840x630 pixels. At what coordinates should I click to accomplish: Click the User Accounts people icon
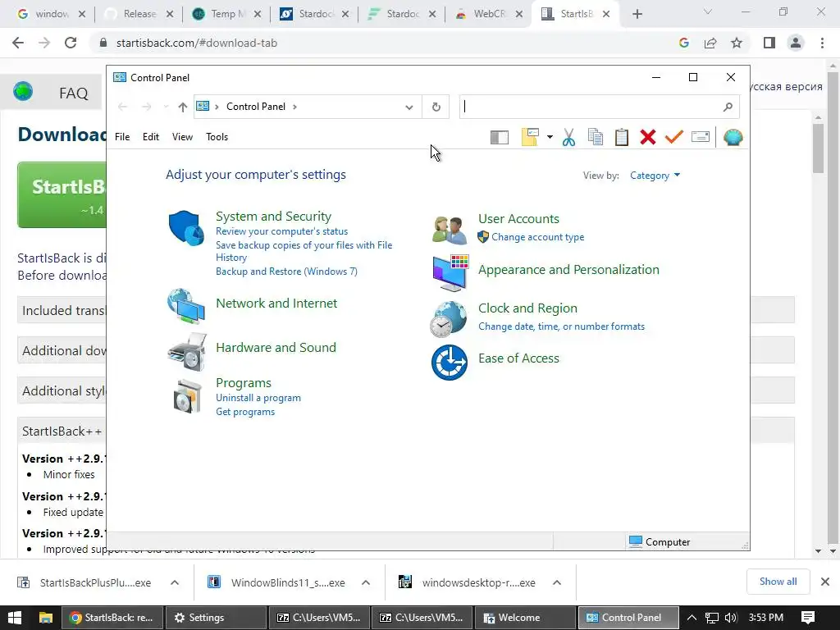(x=449, y=230)
